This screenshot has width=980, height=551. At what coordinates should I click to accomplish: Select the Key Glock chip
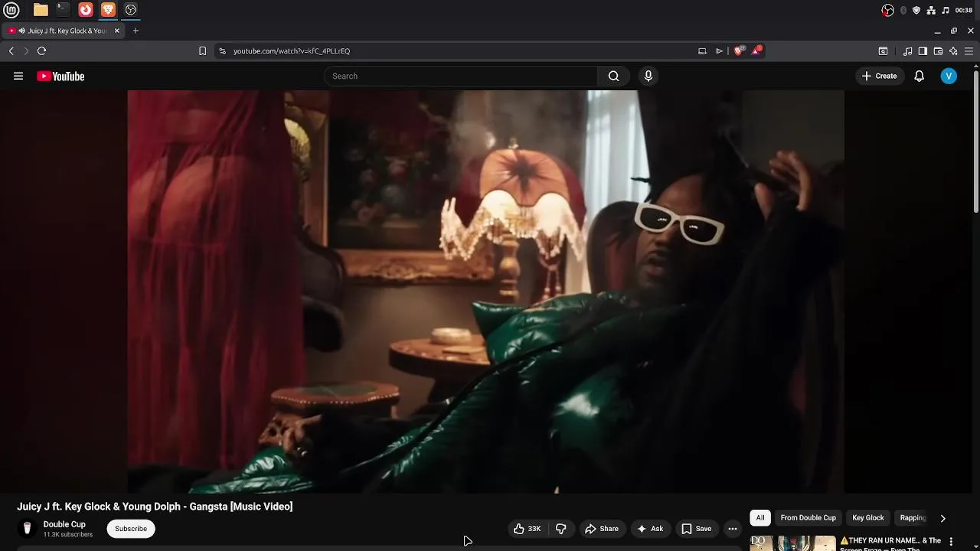coord(868,518)
